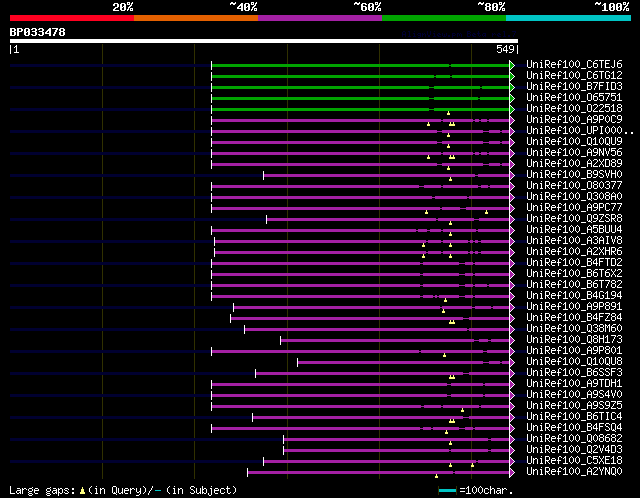Click the white query sequence bar

(x=264, y=41)
